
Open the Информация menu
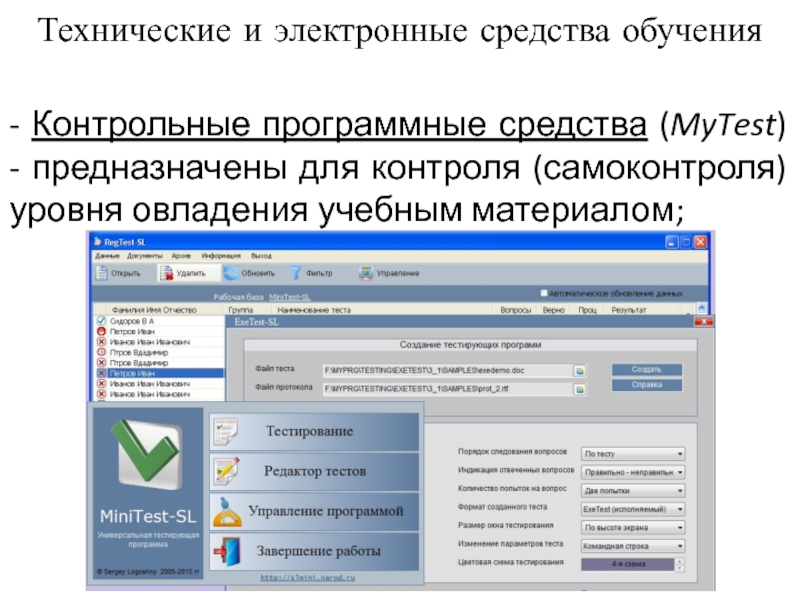click(221, 256)
